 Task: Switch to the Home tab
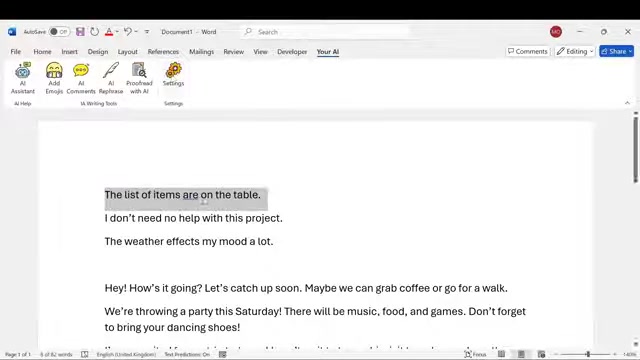(42, 52)
